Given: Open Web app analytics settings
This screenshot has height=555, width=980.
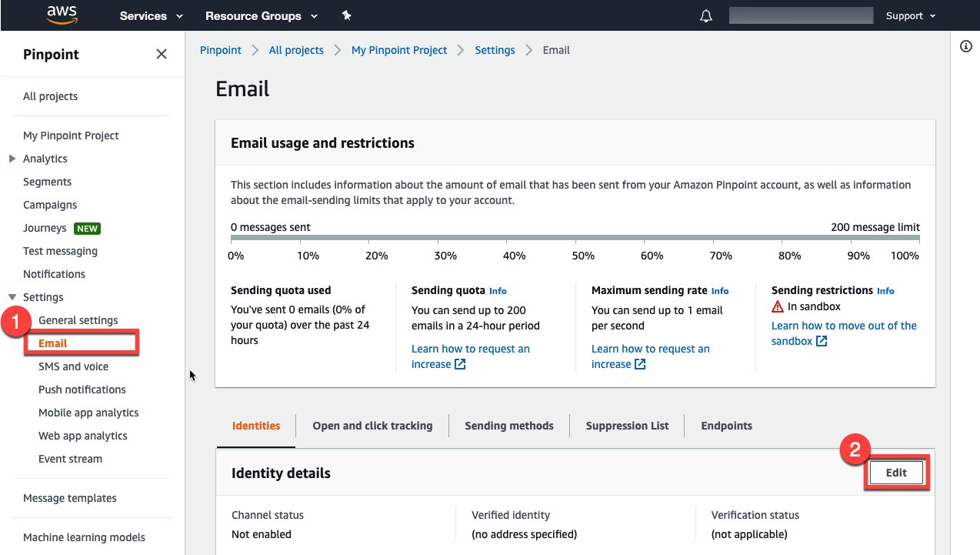Looking at the screenshot, I should point(83,436).
